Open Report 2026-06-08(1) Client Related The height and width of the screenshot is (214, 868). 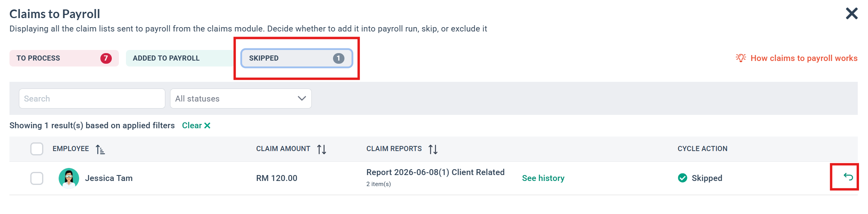[x=435, y=172]
